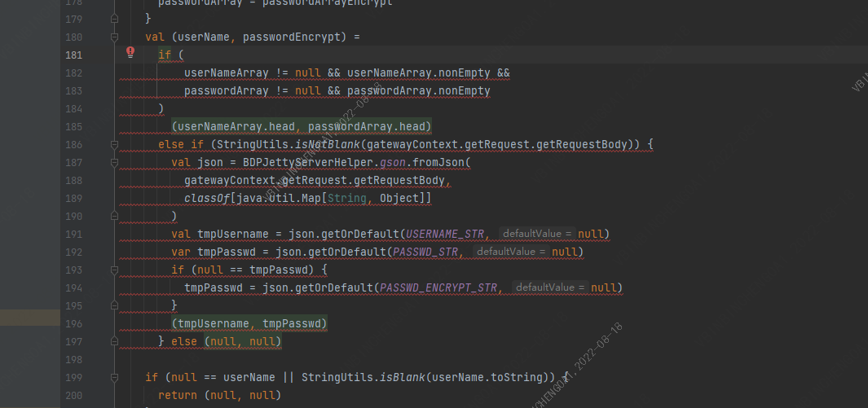Click the USERNAME_STR constant
Screen dimensions: 868x408
point(444,234)
